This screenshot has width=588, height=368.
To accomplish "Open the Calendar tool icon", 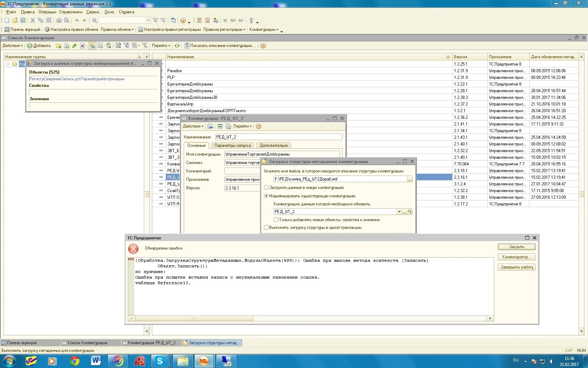I will point(207,20).
